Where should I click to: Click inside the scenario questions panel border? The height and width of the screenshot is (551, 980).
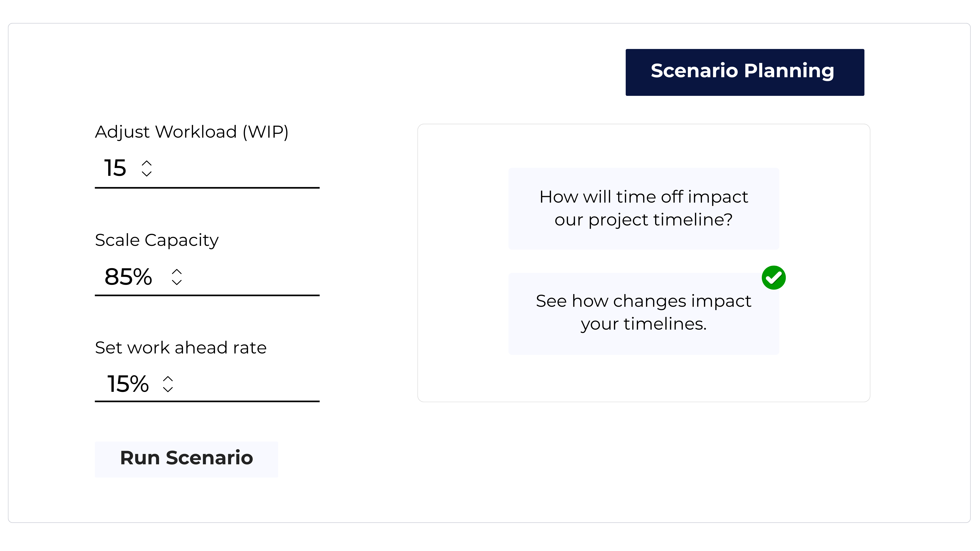[x=457, y=380]
